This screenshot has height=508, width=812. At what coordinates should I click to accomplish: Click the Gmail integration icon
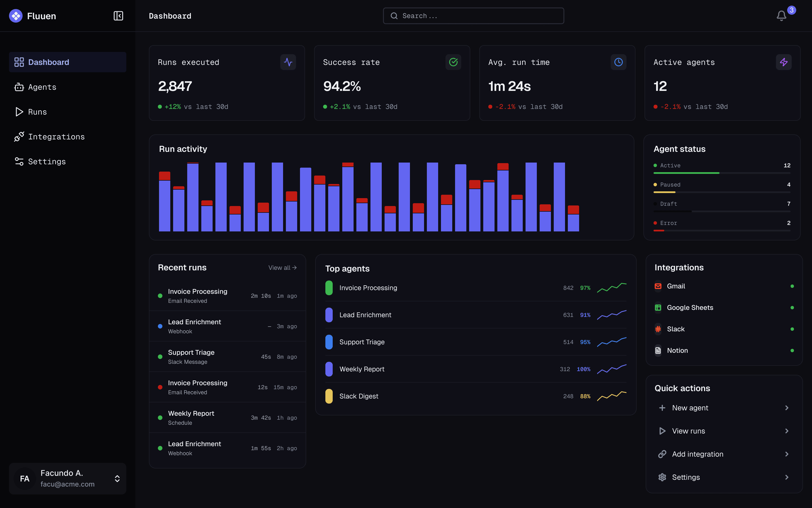(658, 286)
